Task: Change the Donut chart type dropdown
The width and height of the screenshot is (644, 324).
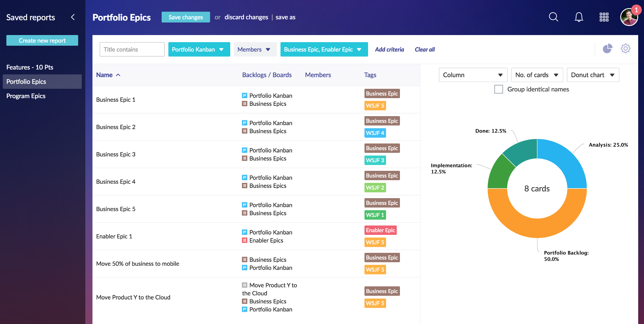Action: pos(593,75)
